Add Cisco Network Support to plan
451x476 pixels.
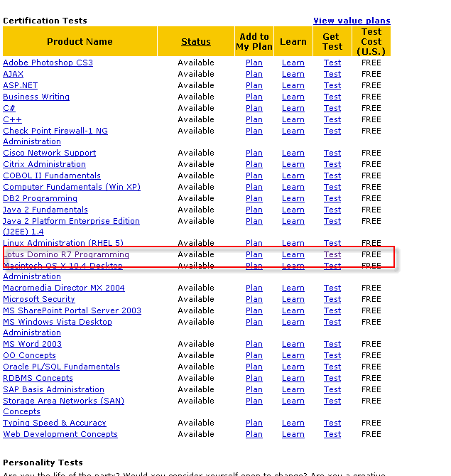[x=254, y=153]
